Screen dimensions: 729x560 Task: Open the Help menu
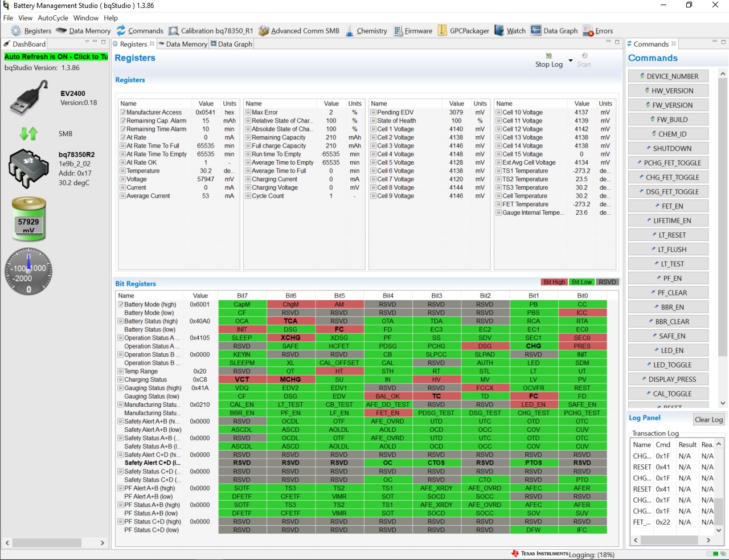coord(111,18)
